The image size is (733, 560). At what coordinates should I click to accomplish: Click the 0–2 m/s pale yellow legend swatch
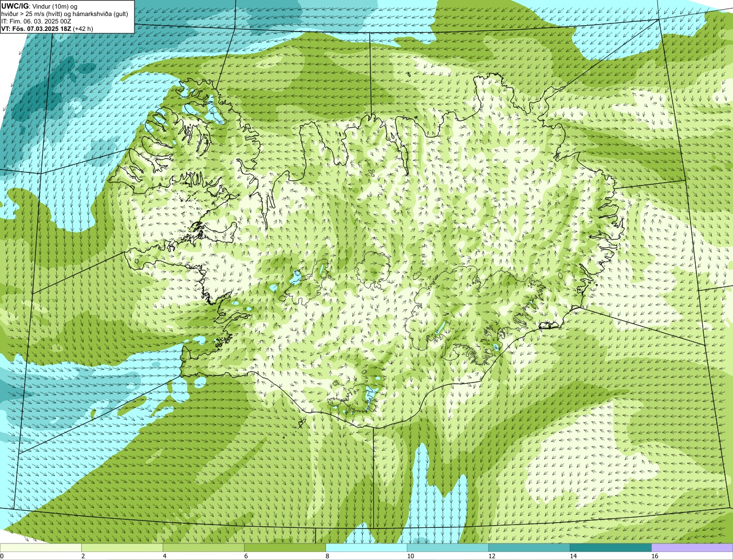click(41, 548)
